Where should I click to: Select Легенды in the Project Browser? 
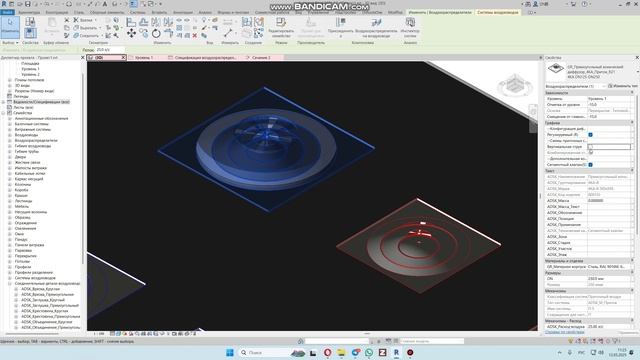(x=21, y=96)
